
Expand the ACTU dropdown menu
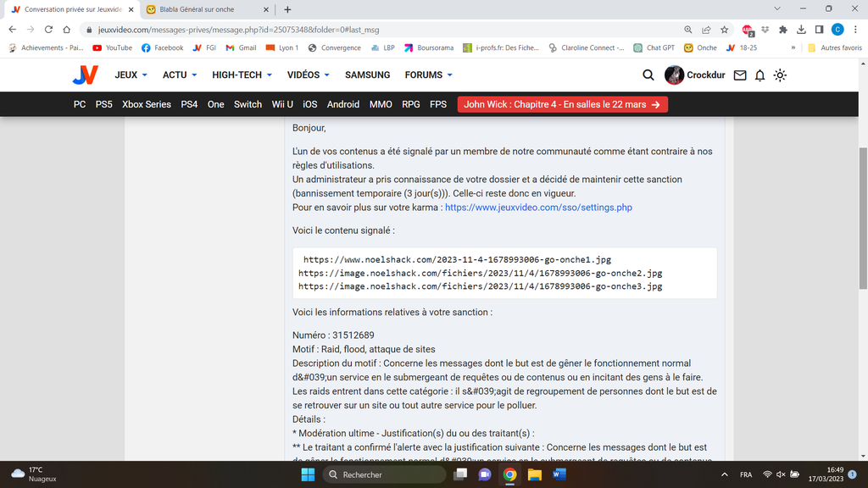[179, 75]
